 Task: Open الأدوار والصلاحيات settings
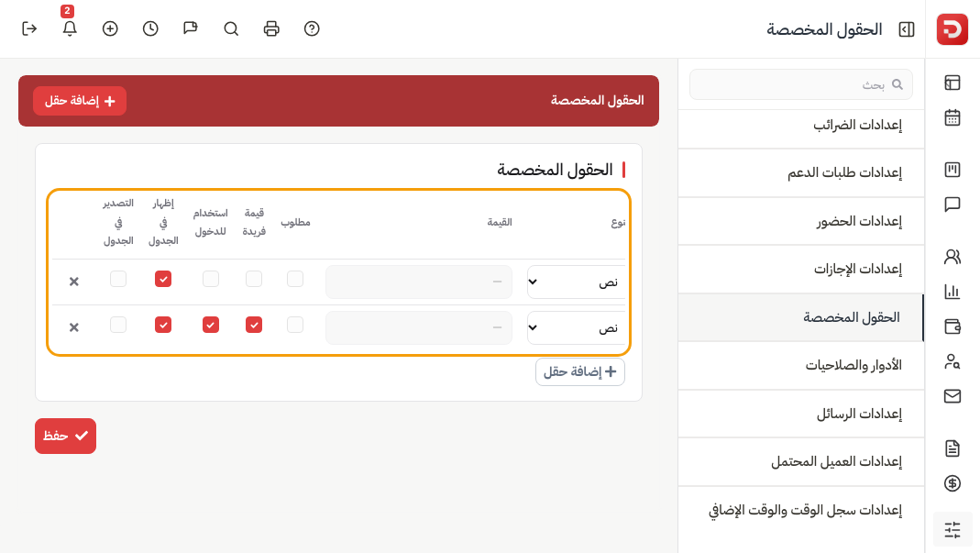pyautogui.click(x=801, y=365)
